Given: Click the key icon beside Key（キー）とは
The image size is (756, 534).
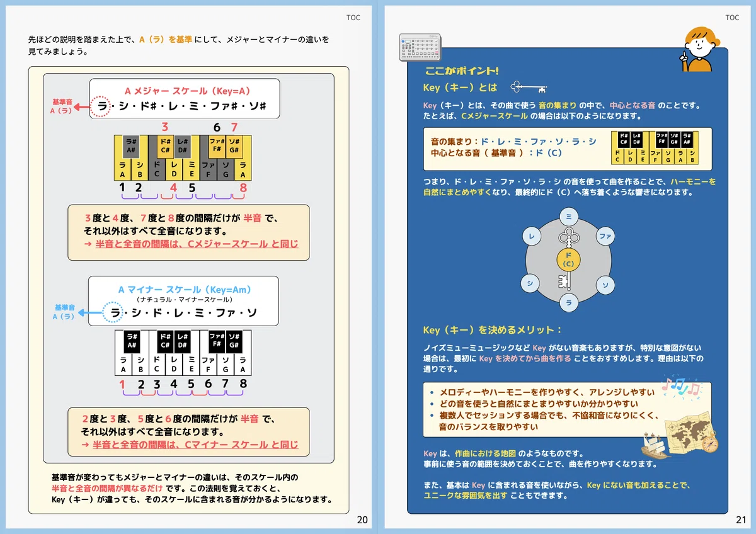Looking at the screenshot, I should pos(528,88).
